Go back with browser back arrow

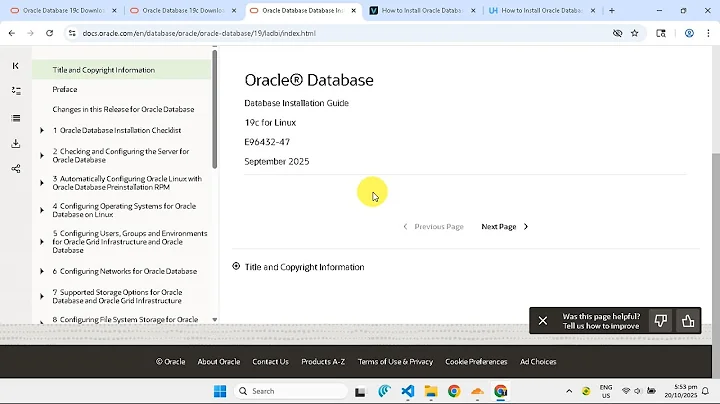coord(12,33)
